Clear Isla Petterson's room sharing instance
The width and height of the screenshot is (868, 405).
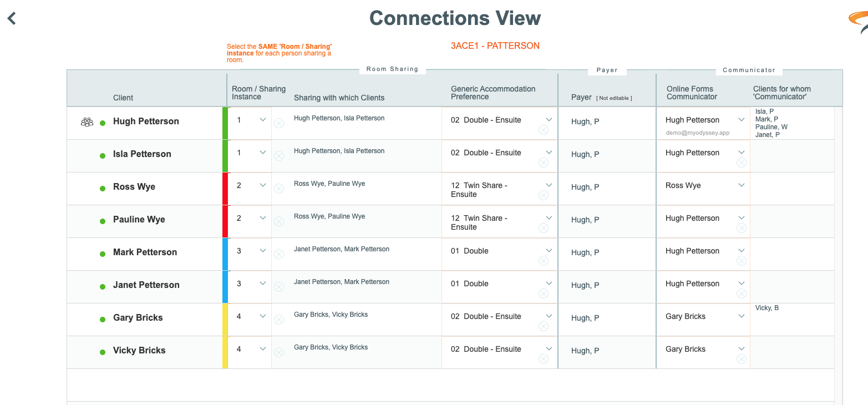tap(279, 156)
